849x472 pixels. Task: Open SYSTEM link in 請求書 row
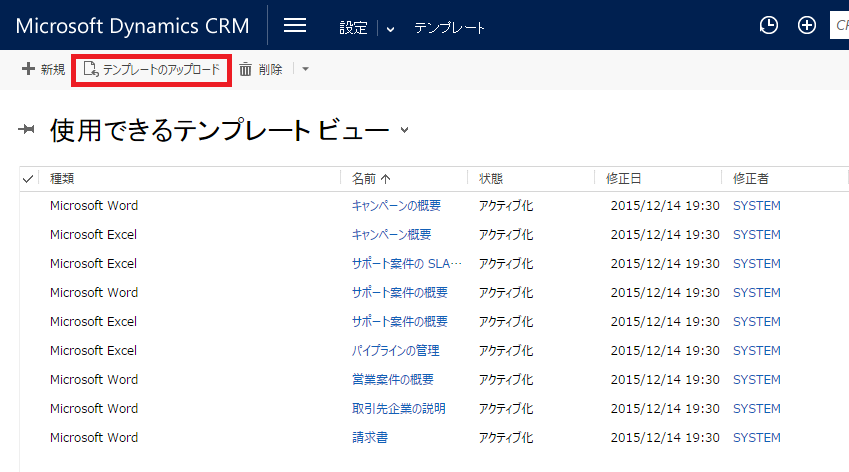pyautogui.click(x=757, y=437)
